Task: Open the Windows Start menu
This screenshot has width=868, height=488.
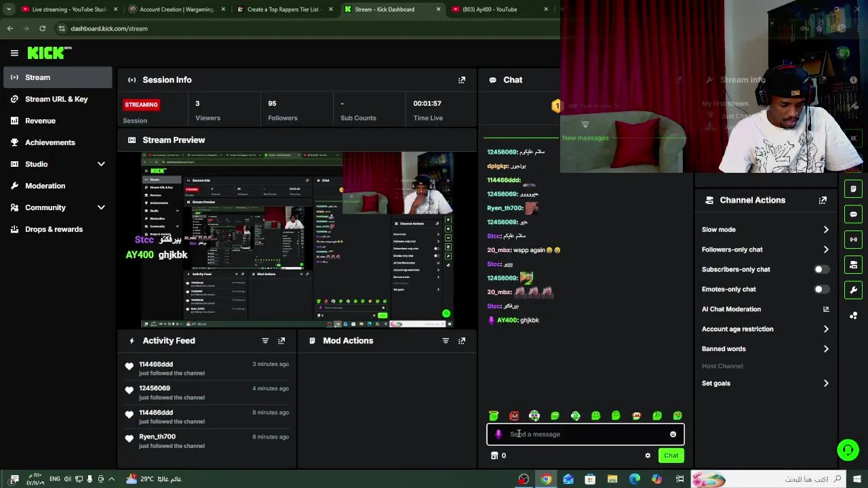Action: pos(857,479)
